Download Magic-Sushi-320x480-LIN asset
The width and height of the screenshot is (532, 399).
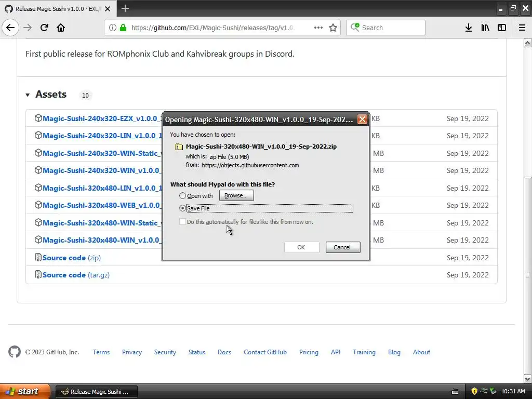(102, 188)
